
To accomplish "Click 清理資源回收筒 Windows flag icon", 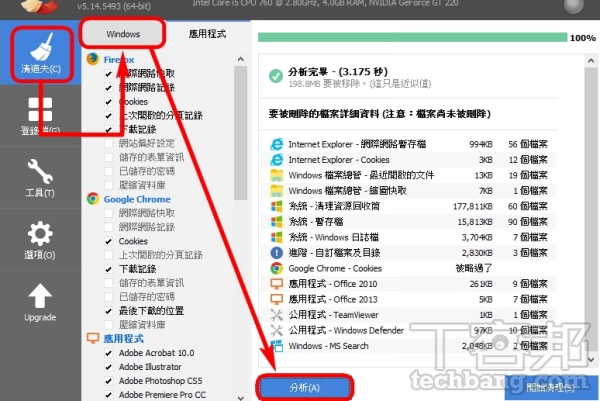I will click(x=276, y=206).
